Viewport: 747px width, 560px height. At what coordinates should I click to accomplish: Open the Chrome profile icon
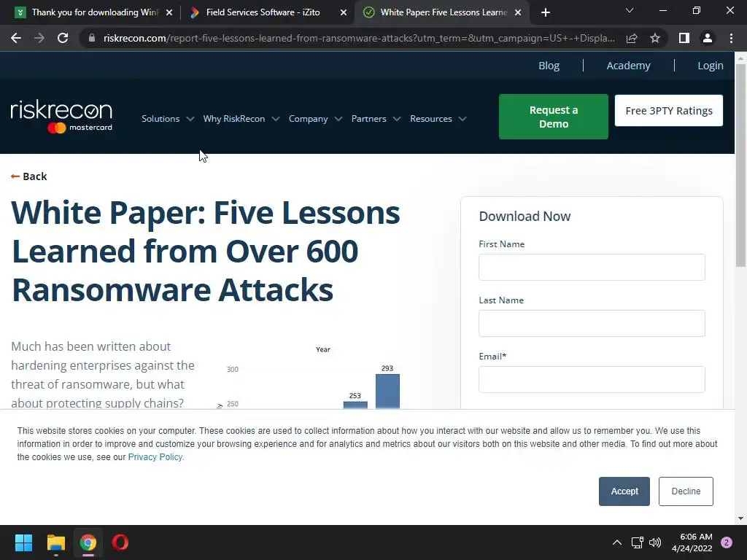[x=708, y=38]
